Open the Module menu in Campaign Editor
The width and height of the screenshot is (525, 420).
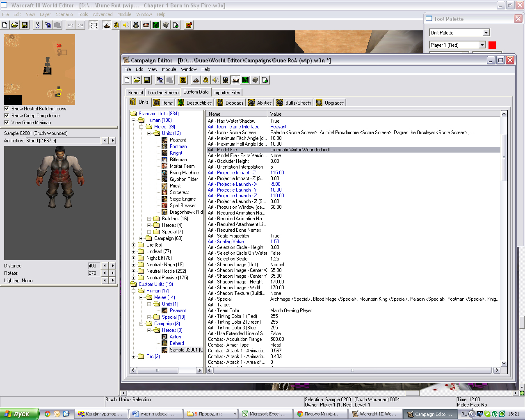(x=169, y=69)
